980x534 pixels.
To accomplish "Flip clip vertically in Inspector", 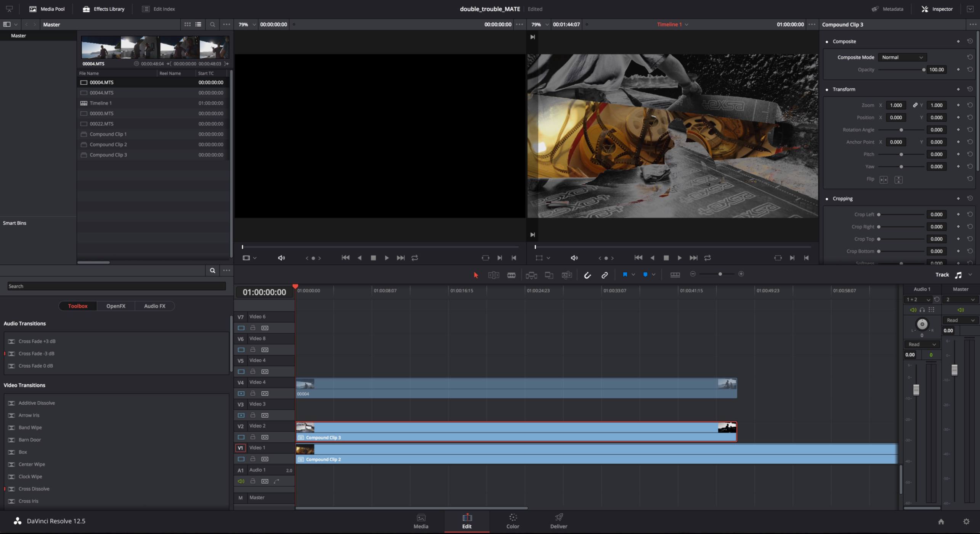I will tap(898, 180).
